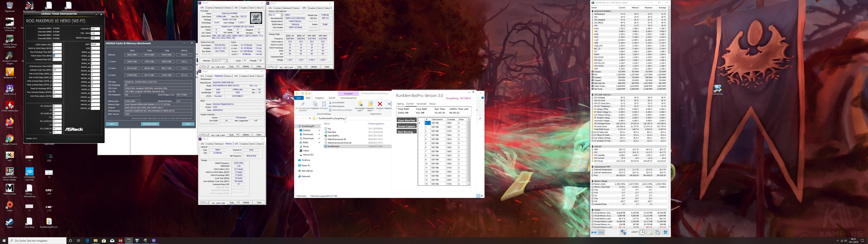Click the Pfad kopieren icon in the ribbon
Viewport: 868px width, 244px height.
[x=330, y=106]
